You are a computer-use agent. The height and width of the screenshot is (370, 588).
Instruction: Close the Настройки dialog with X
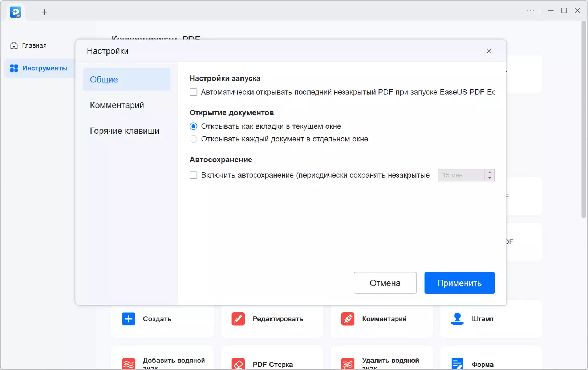coord(489,51)
